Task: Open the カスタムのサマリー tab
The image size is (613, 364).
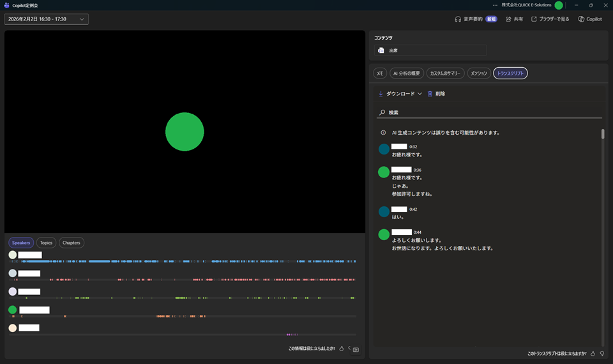Action: 445,73
